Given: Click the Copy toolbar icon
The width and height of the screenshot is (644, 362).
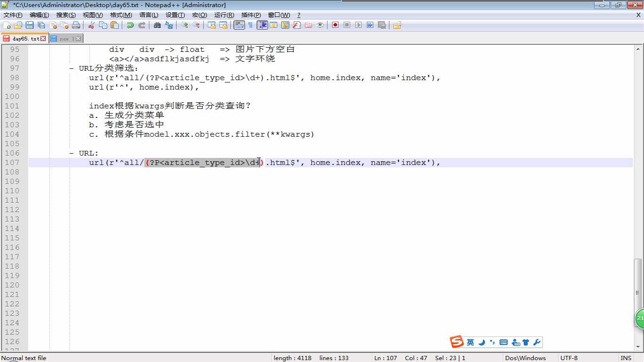Looking at the screenshot, I should (x=103, y=25).
